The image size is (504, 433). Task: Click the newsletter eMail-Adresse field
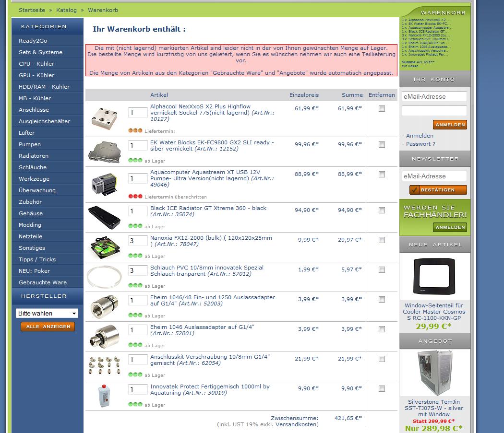pyautogui.click(x=434, y=176)
